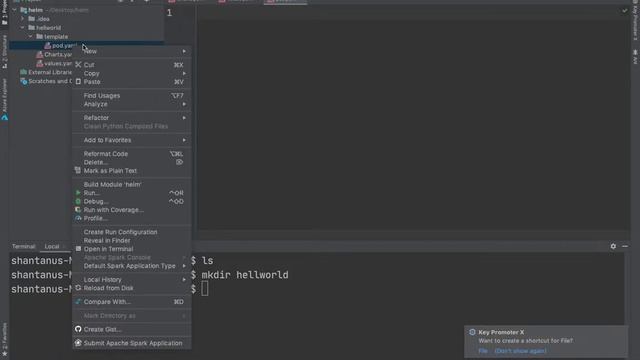Image resolution: width=640 pixels, height=360 pixels.
Task: Click the Don't show again link
Action: click(x=520, y=351)
